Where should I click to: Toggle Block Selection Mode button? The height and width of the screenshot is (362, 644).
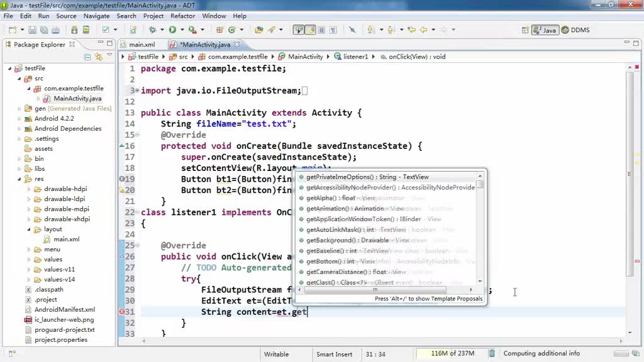point(321,30)
